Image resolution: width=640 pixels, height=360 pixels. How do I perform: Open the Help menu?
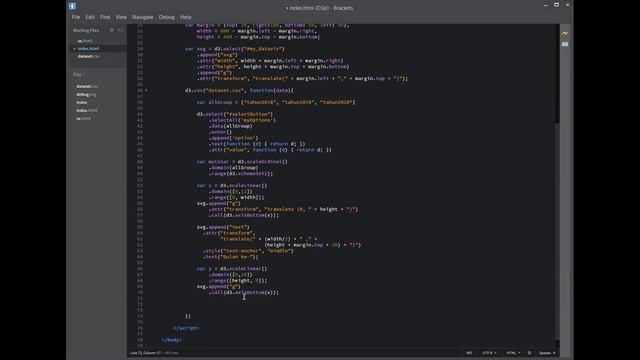pyautogui.click(x=186, y=17)
